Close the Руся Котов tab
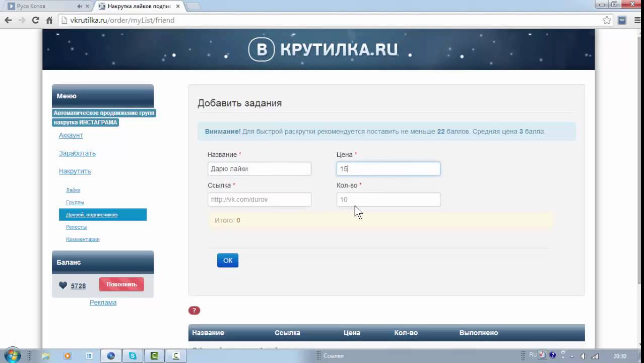Image resolution: width=644 pixels, height=363 pixels. [87, 6]
